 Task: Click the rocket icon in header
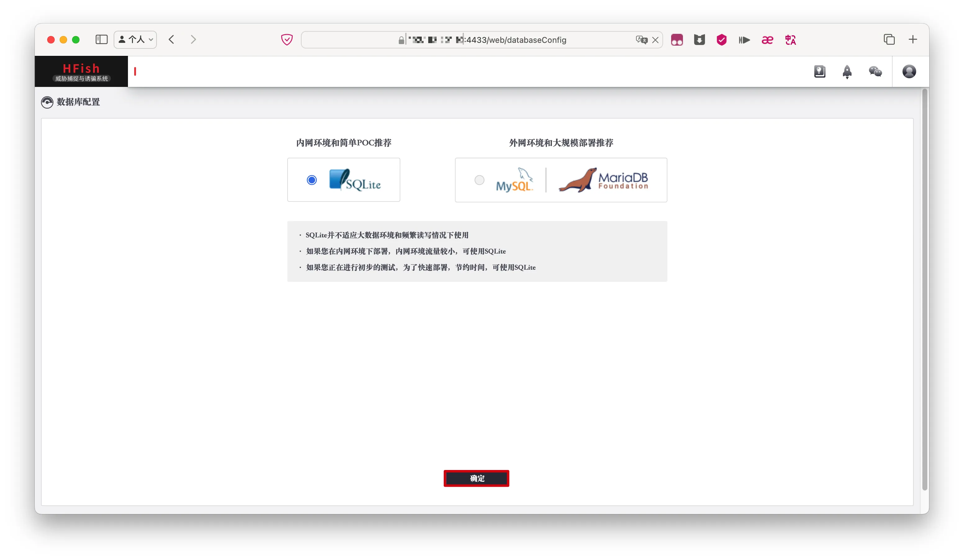point(847,71)
